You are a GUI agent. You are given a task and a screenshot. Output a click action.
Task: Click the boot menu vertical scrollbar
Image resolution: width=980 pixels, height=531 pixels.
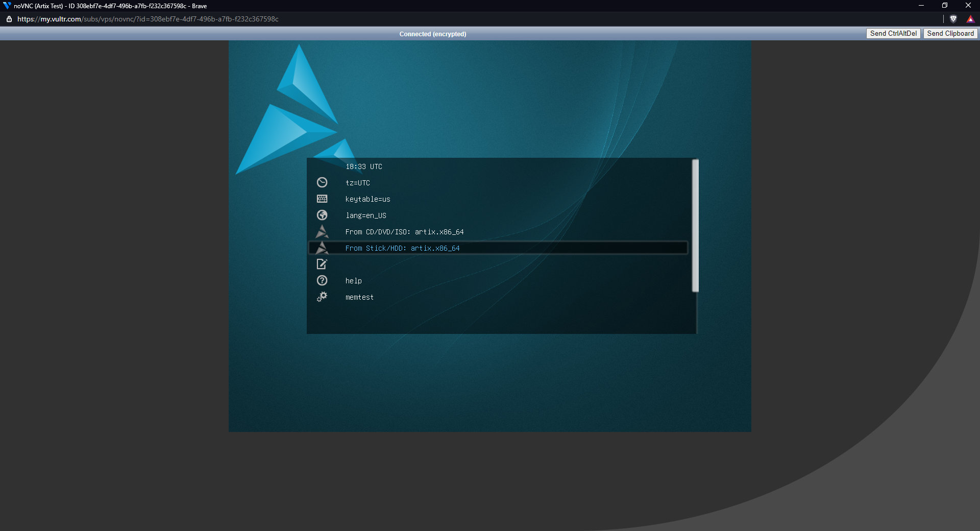click(x=695, y=226)
